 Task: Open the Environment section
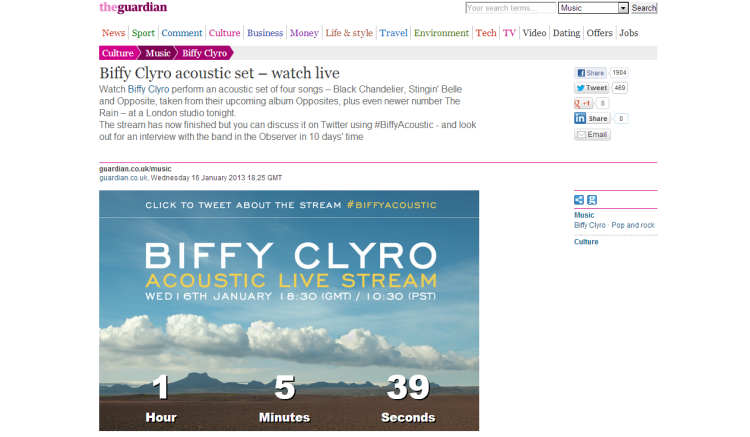click(x=441, y=33)
